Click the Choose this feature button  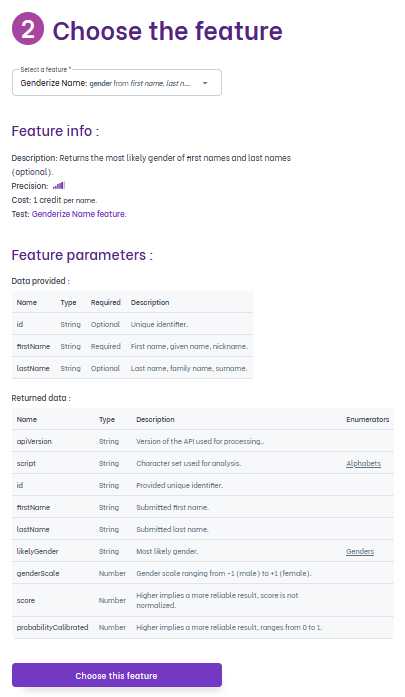pos(117,675)
